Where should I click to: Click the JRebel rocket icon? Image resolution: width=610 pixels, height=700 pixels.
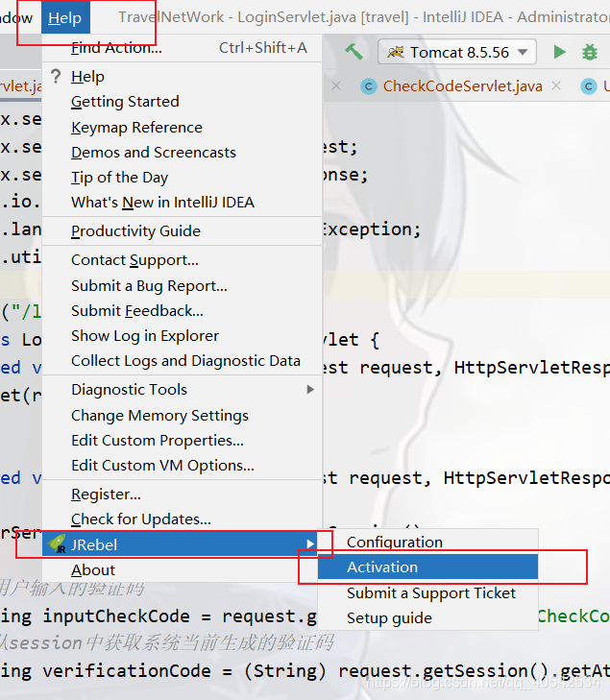tap(58, 544)
